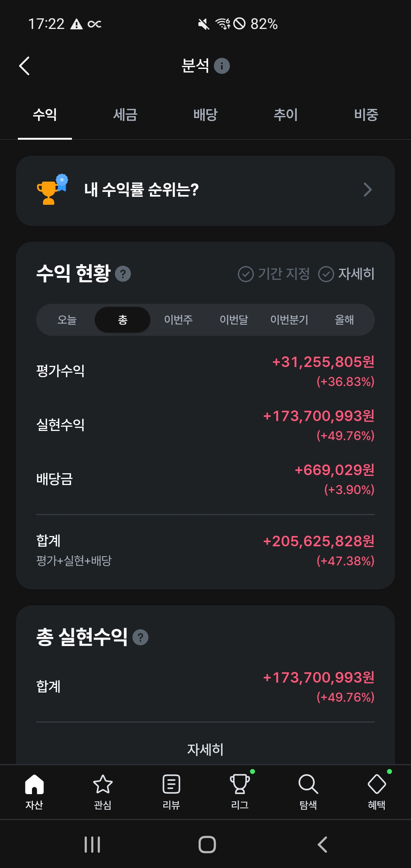
Task: Expand 자세히 under 총 실현수익
Action: (x=205, y=749)
